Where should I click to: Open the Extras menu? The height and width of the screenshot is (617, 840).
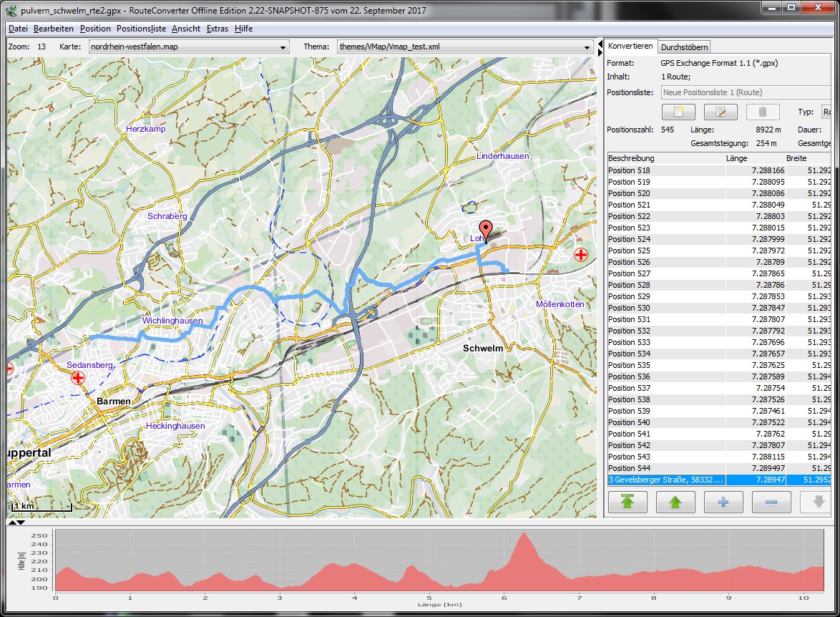(218, 29)
